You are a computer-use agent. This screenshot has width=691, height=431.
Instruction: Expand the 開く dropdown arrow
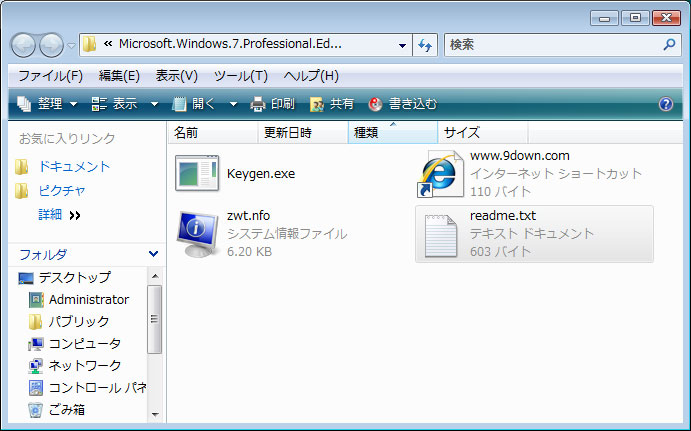point(234,104)
